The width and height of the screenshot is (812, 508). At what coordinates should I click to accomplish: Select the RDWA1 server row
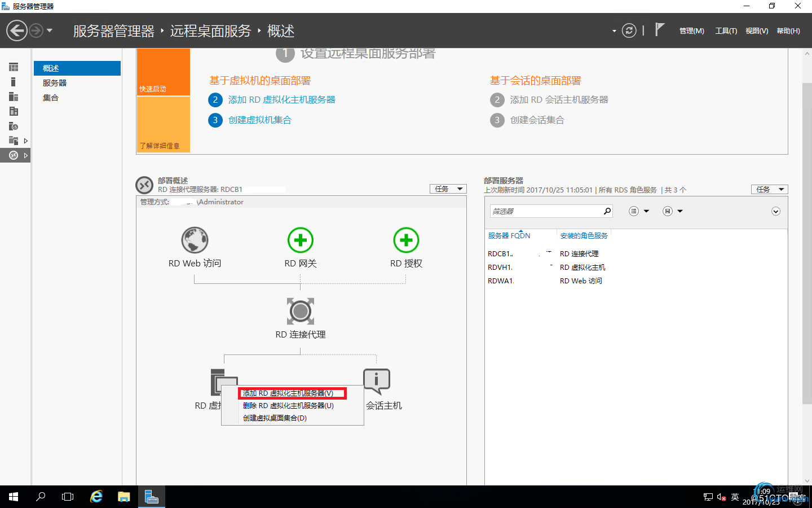point(636,281)
